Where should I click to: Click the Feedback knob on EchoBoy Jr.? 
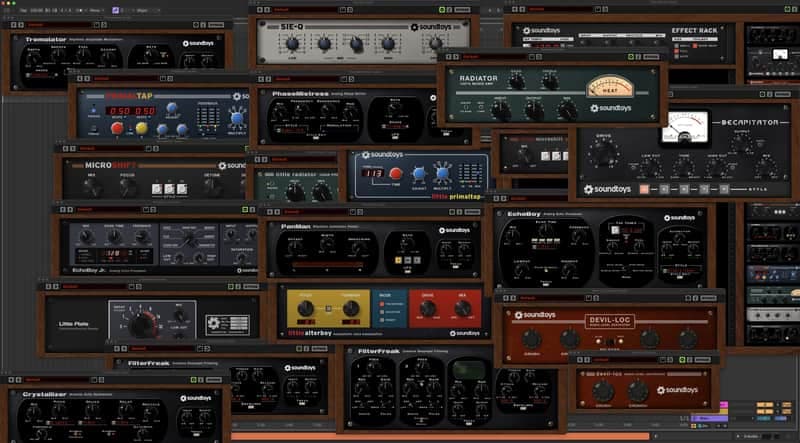(x=142, y=236)
